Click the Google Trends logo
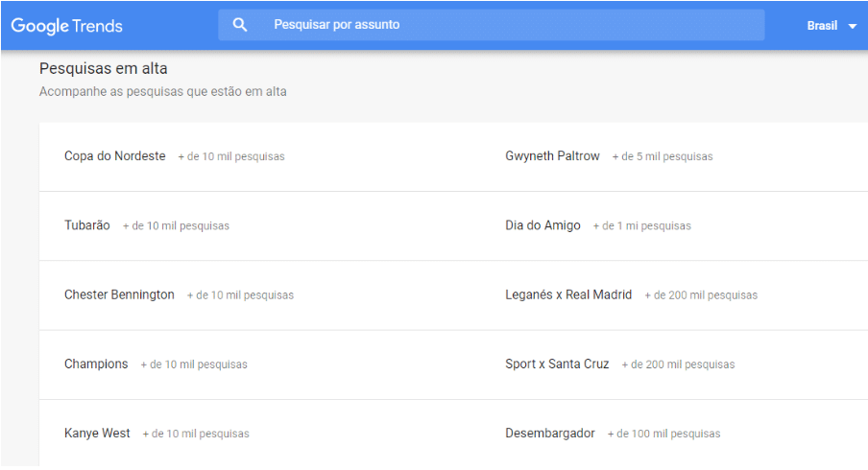Viewport: 868px width, 470px height. 67,26
